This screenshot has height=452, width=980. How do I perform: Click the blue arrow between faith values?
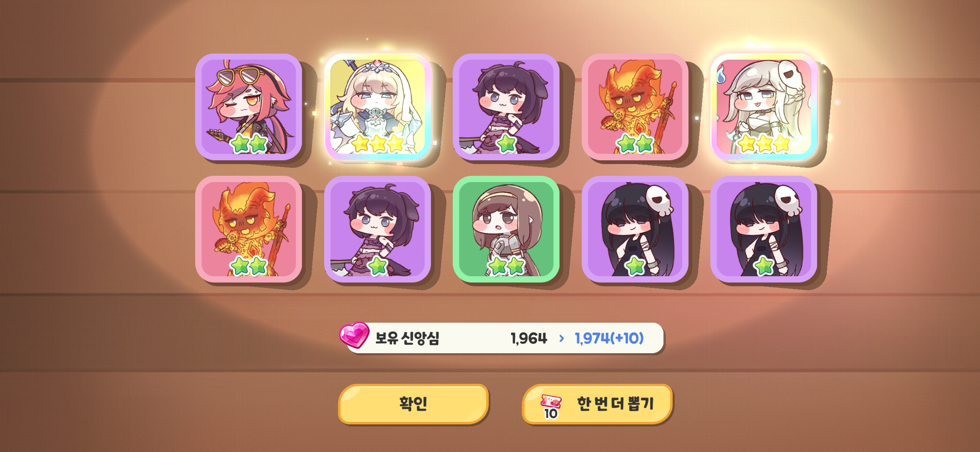point(562,338)
